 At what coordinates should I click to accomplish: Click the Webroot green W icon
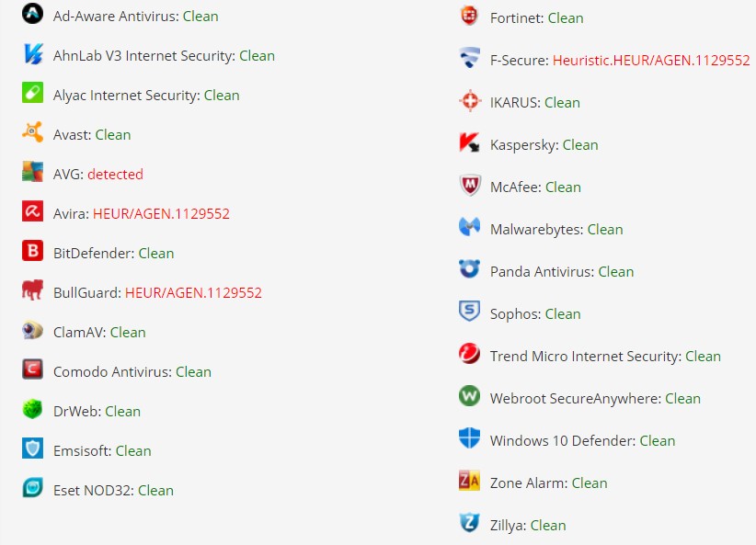[470, 397]
